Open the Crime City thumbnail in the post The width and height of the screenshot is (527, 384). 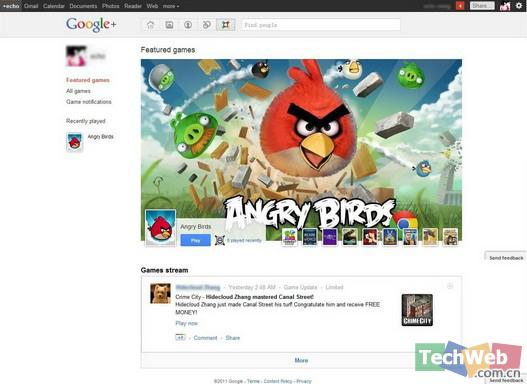tap(417, 310)
